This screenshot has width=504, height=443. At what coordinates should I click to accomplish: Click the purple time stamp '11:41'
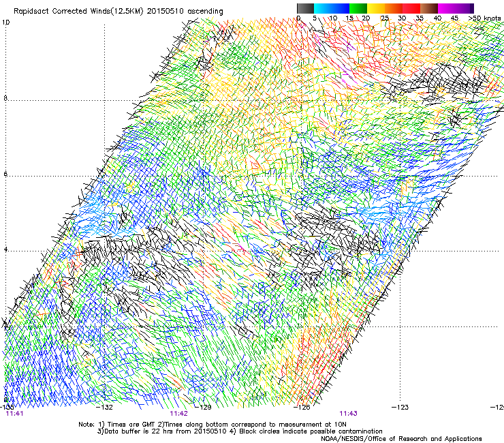coord(15,414)
